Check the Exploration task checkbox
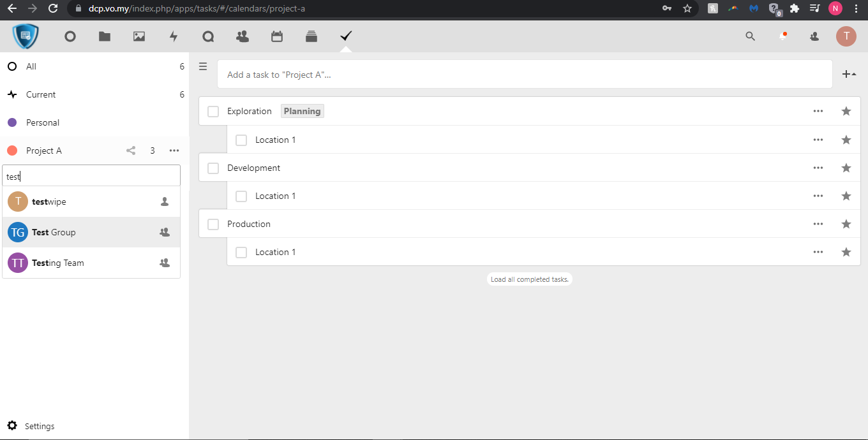The width and height of the screenshot is (868, 440). (213, 112)
